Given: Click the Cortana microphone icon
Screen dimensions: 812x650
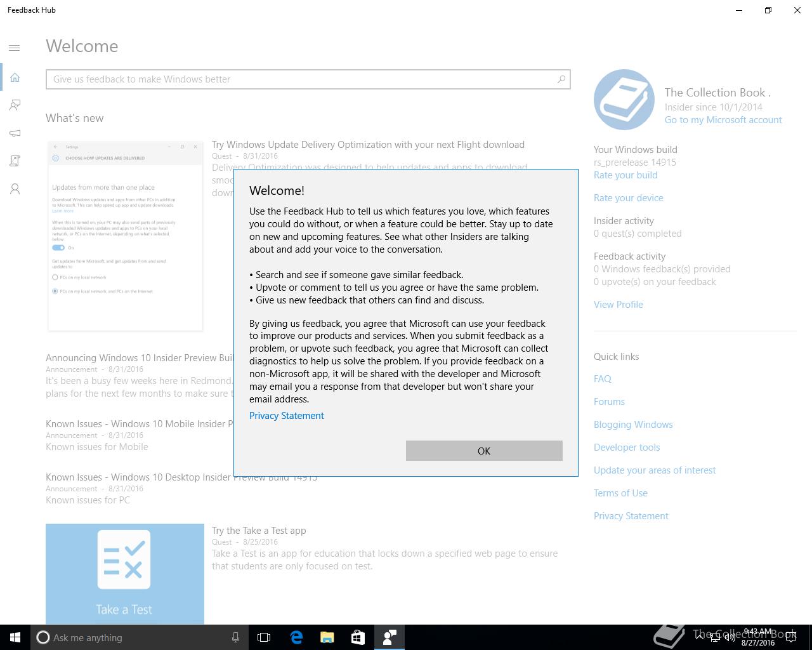Looking at the screenshot, I should (235, 637).
